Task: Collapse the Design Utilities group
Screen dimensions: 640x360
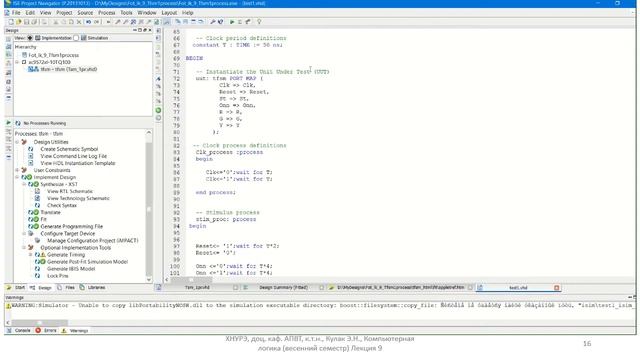Action: [17, 142]
